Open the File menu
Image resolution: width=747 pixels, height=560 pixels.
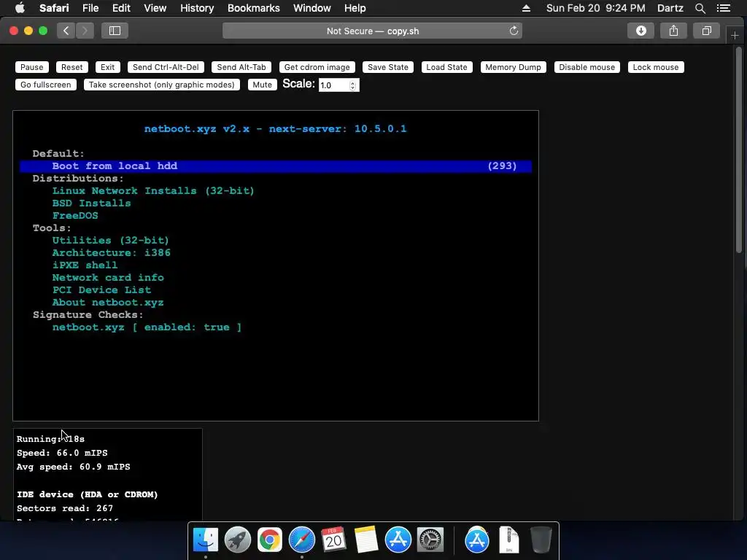pos(90,8)
